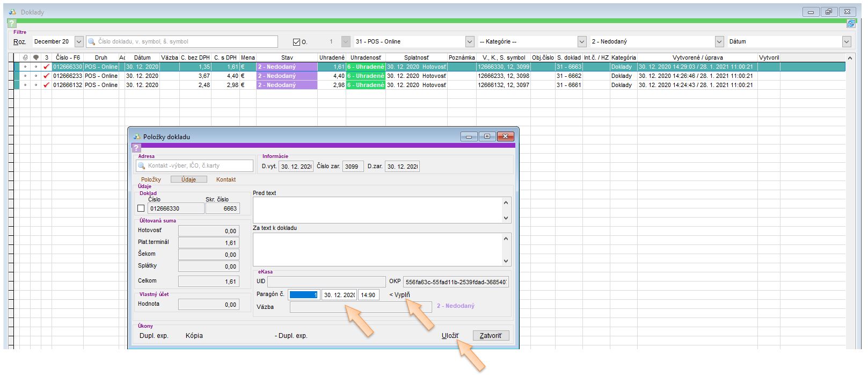Tick the checkbox beside document number 012666330
The width and height of the screenshot is (868, 375).
click(x=141, y=208)
